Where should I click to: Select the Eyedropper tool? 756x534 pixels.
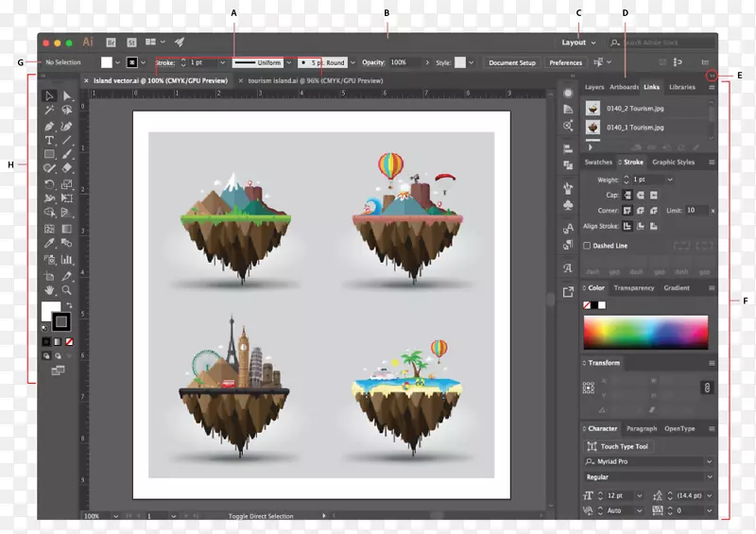click(x=49, y=244)
